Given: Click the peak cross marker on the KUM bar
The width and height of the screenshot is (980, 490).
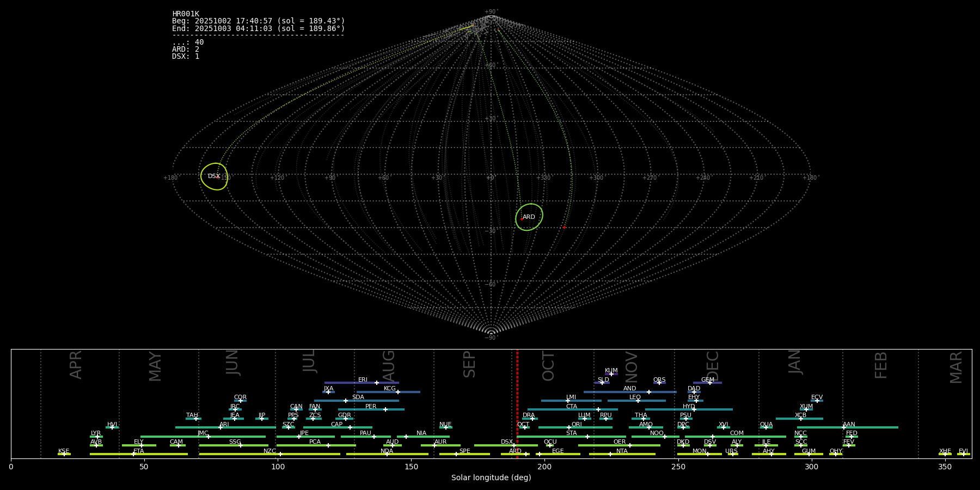Looking at the screenshot, I should point(611,374).
